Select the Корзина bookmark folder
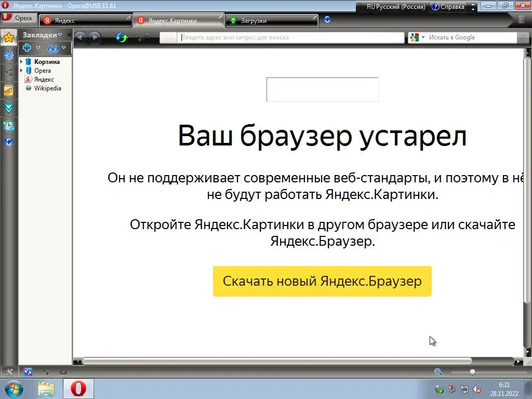Image resolution: width=532 pixels, height=399 pixels. 47,62
